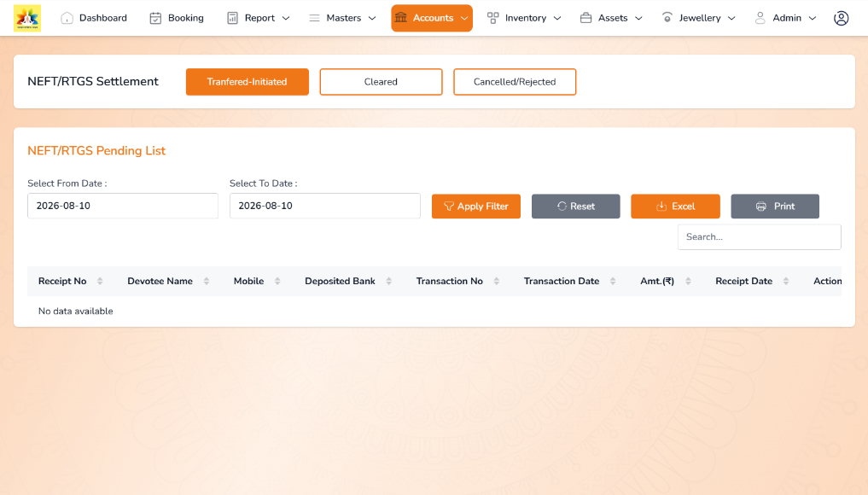Expand the Masters menu chevron
The width and height of the screenshot is (868, 495).
(x=372, y=18)
